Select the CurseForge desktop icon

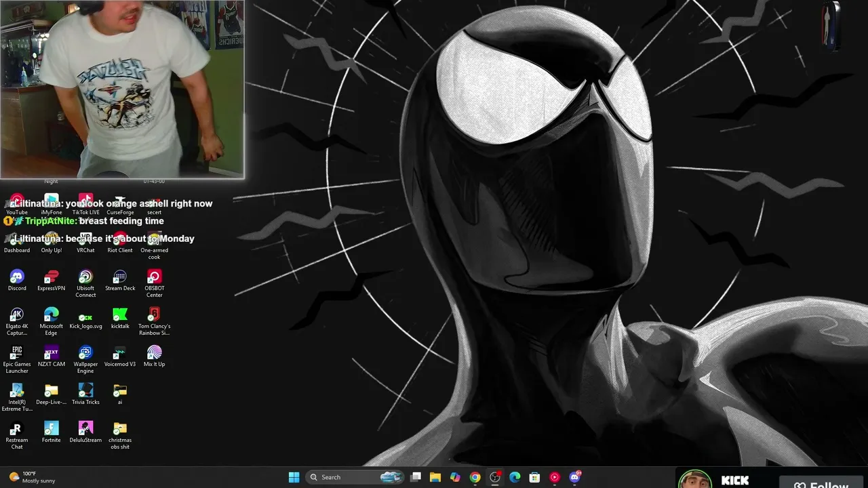coord(120,204)
